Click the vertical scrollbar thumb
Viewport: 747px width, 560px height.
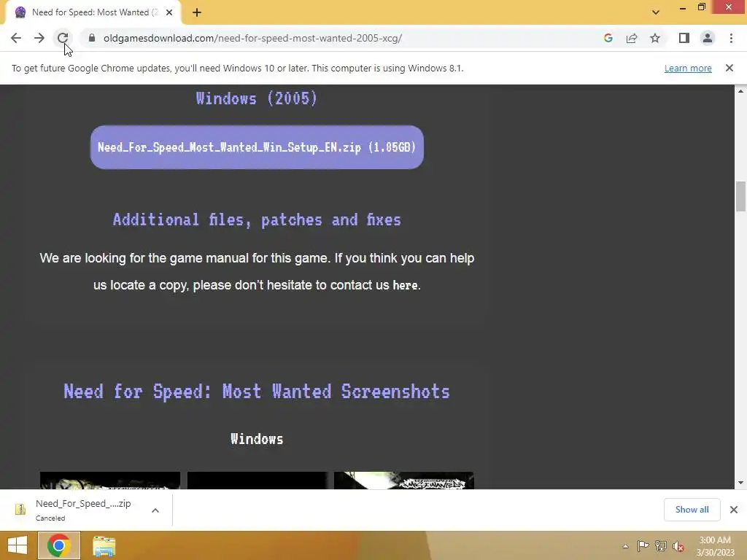[x=740, y=196]
